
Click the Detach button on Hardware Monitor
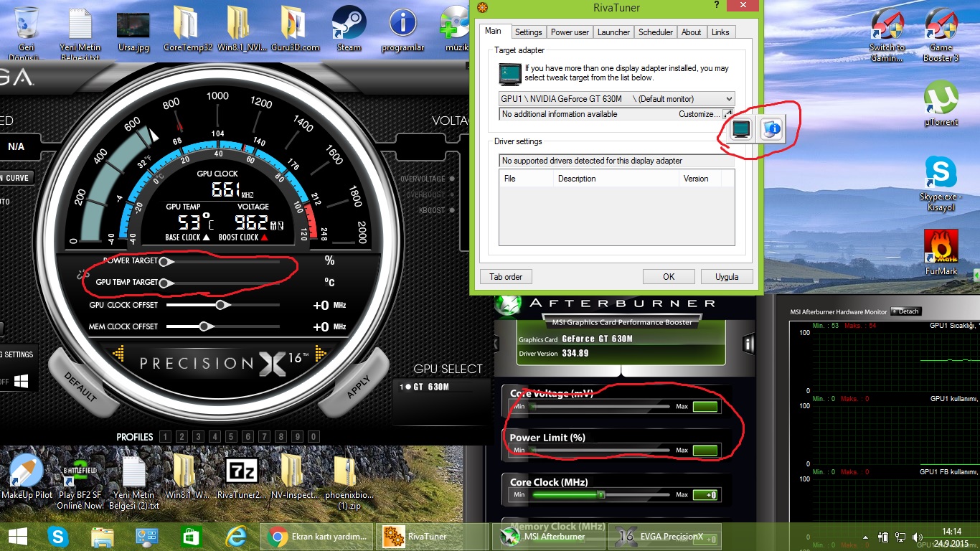(x=905, y=311)
